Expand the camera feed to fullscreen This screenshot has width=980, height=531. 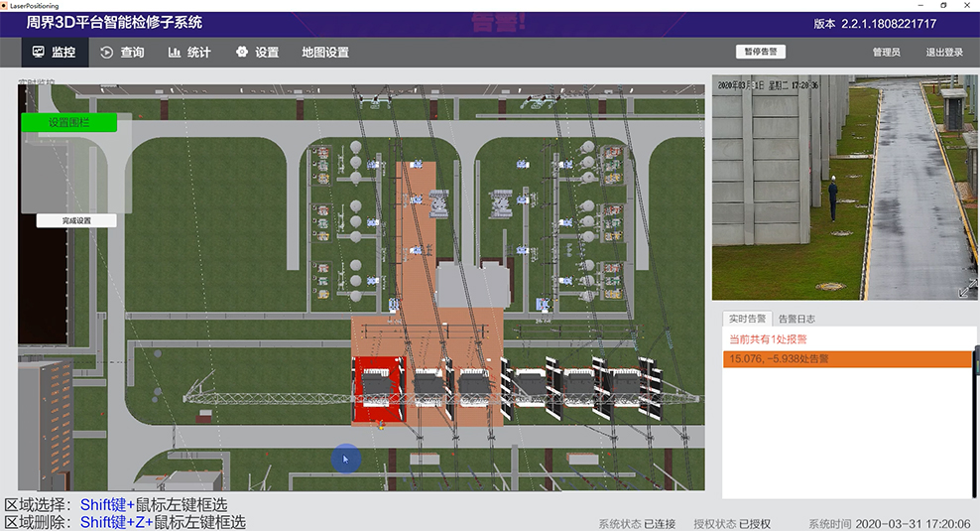click(x=966, y=289)
